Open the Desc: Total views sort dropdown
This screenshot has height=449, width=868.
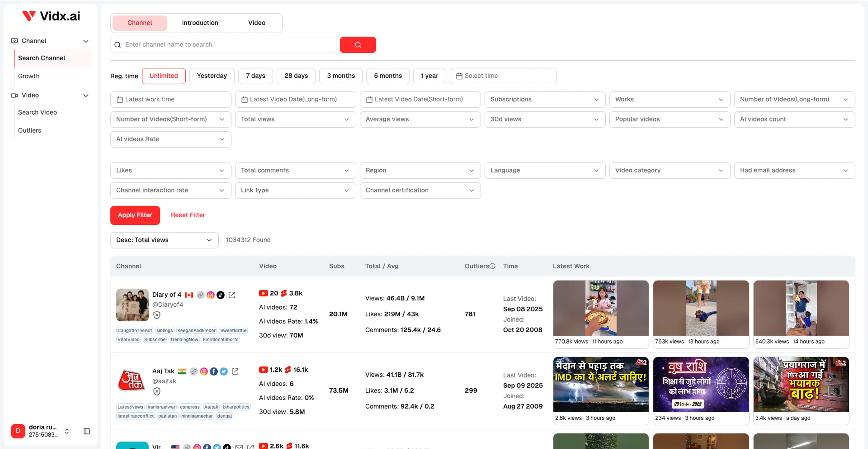(164, 240)
